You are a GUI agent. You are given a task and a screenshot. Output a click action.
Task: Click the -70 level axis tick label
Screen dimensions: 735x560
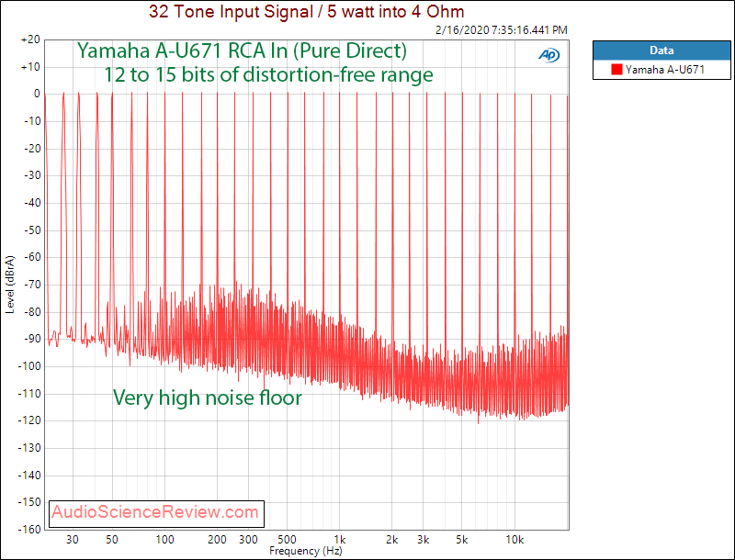32,285
